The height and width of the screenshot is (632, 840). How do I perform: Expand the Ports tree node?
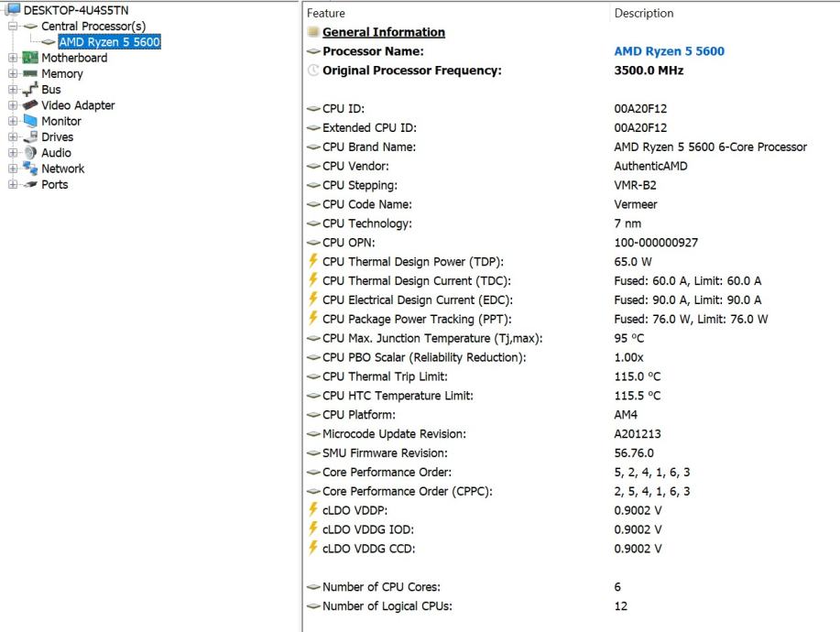click(x=12, y=184)
